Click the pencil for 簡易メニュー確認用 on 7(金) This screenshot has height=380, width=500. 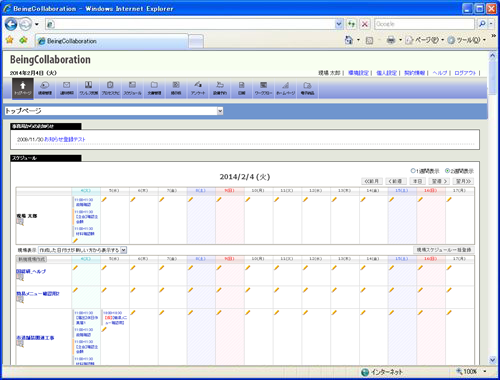162,290
